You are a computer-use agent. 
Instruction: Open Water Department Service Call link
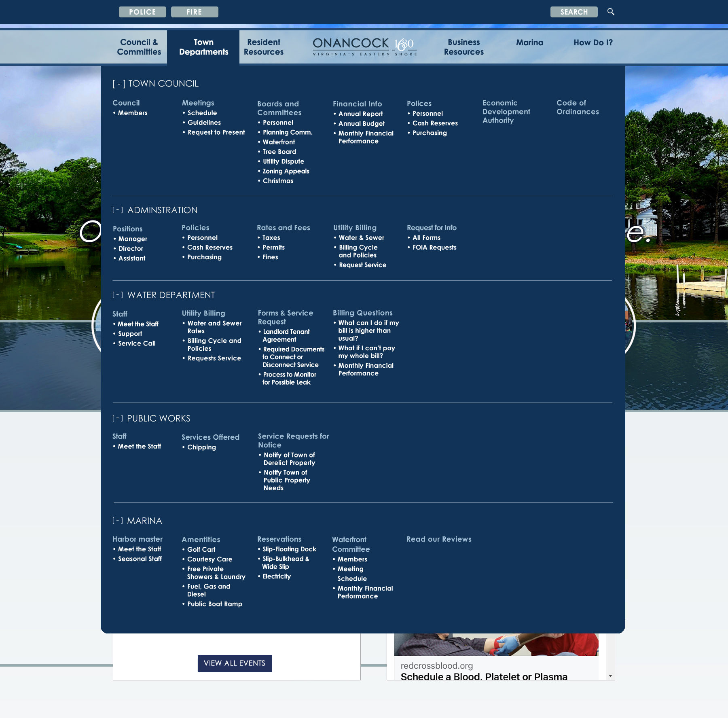[x=137, y=343]
